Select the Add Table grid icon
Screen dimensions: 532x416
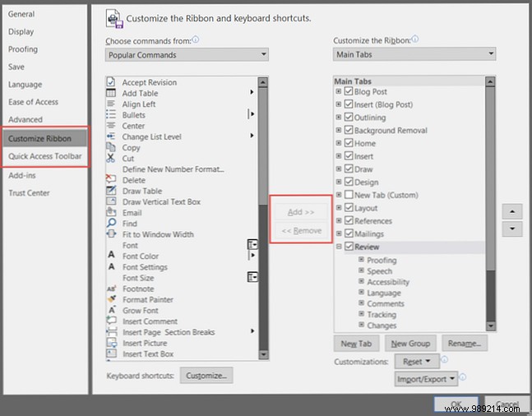111,93
